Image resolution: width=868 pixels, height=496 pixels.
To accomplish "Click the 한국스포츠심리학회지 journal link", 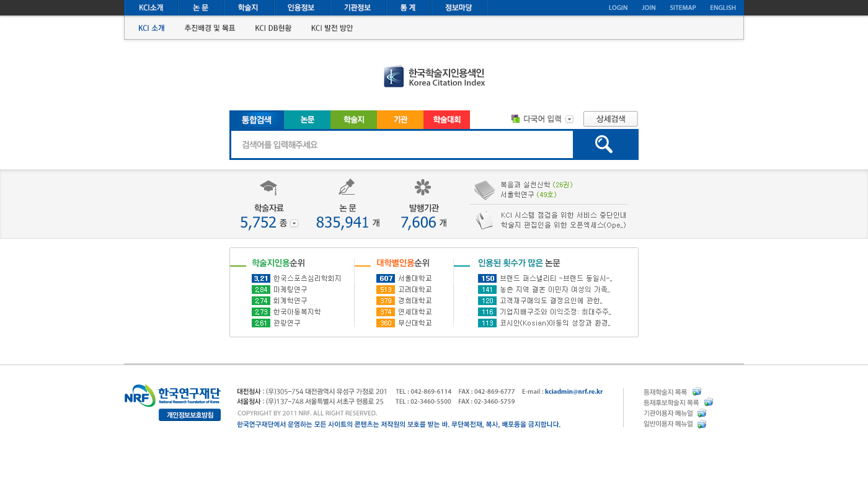I will (308, 278).
